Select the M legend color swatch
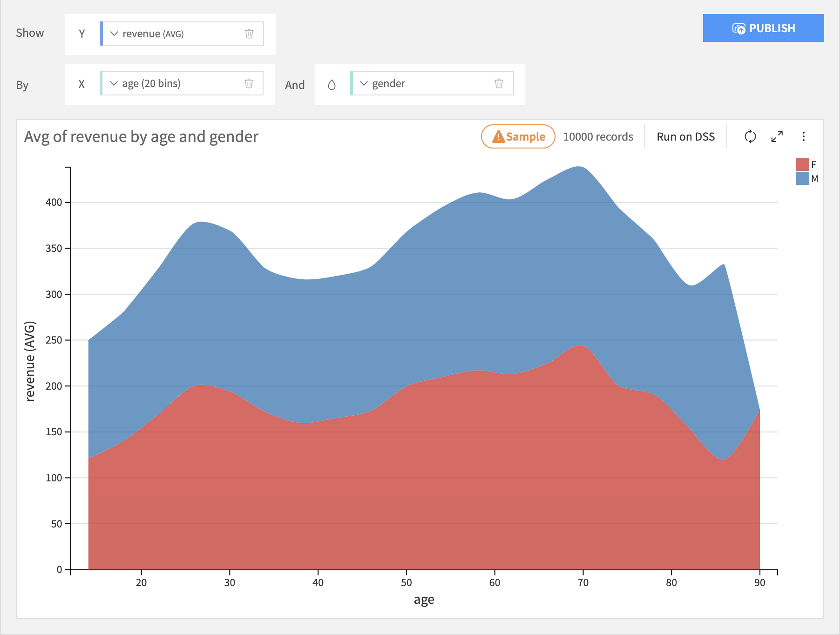Image resolution: width=840 pixels, height=635 pixels. pos(803,178)
